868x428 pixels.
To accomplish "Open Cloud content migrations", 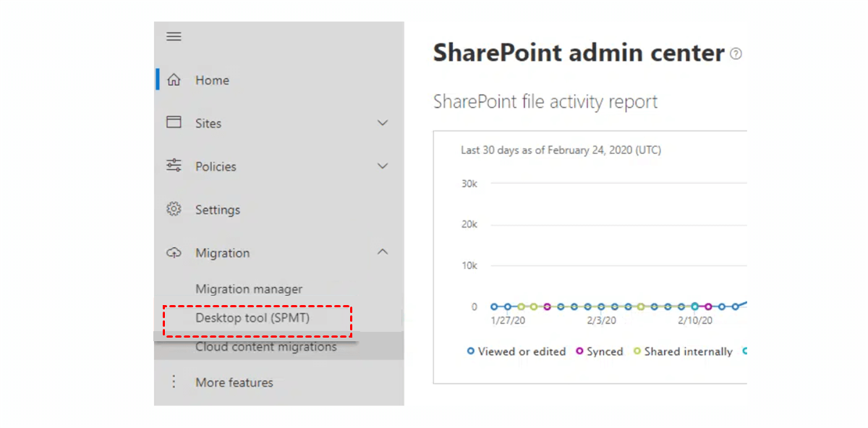I will 265,347.
